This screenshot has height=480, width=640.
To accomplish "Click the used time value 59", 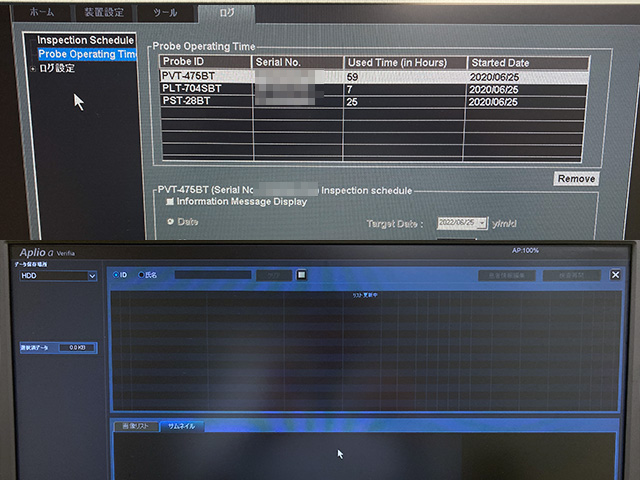I will [352, 77].
